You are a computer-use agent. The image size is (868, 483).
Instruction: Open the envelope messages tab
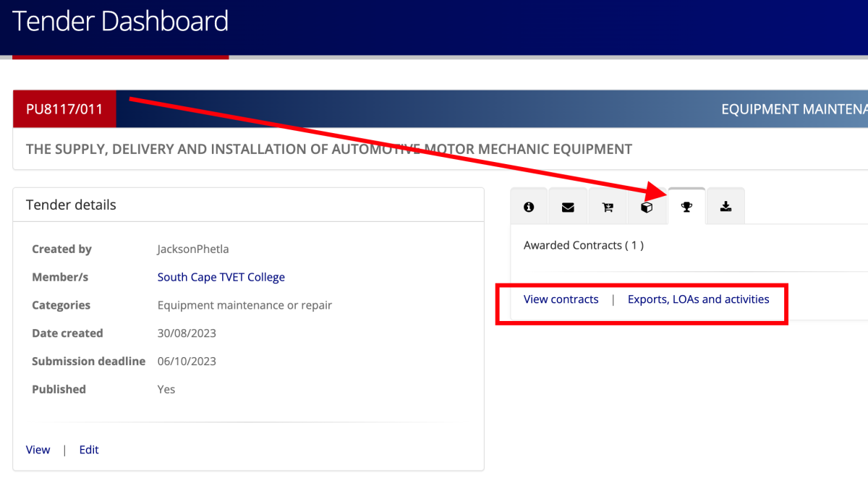568,207
